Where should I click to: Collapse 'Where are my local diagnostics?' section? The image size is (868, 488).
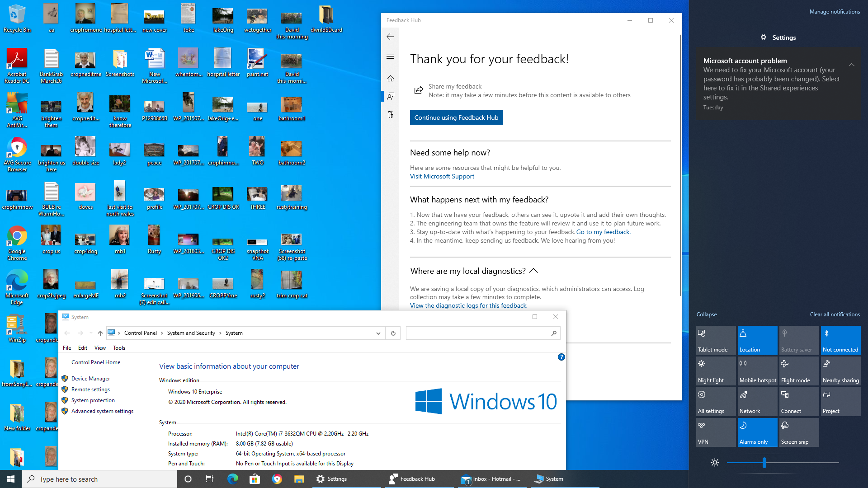[533, 271]
